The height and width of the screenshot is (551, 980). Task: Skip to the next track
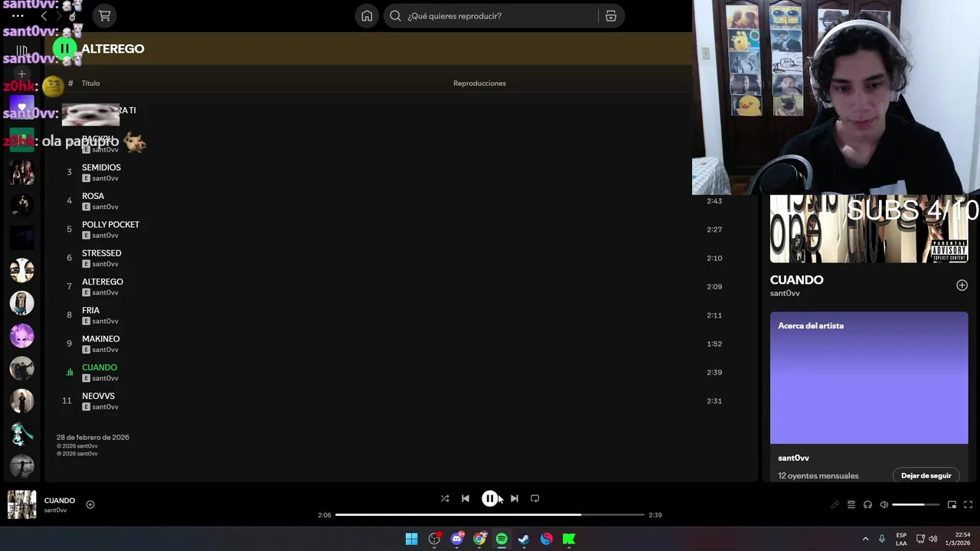click(x=514, y=498)
